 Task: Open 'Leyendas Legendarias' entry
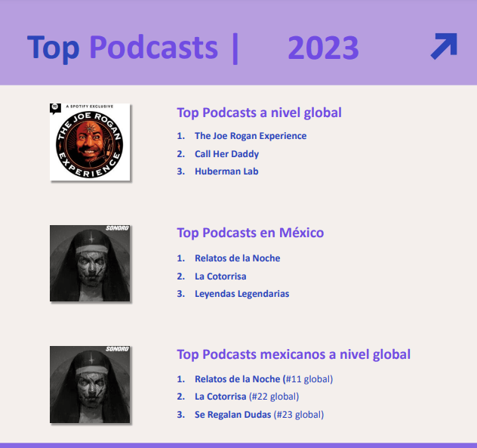(x=242, y=294)
